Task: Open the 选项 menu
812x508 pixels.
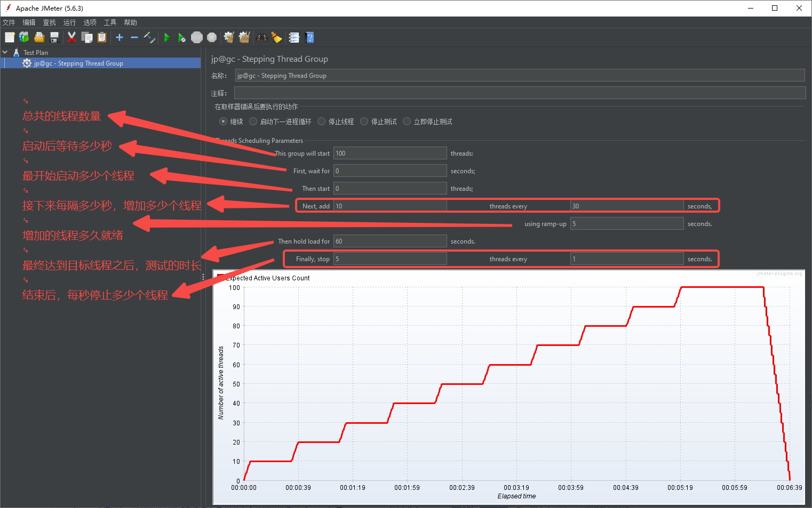Action: point(90,22)
